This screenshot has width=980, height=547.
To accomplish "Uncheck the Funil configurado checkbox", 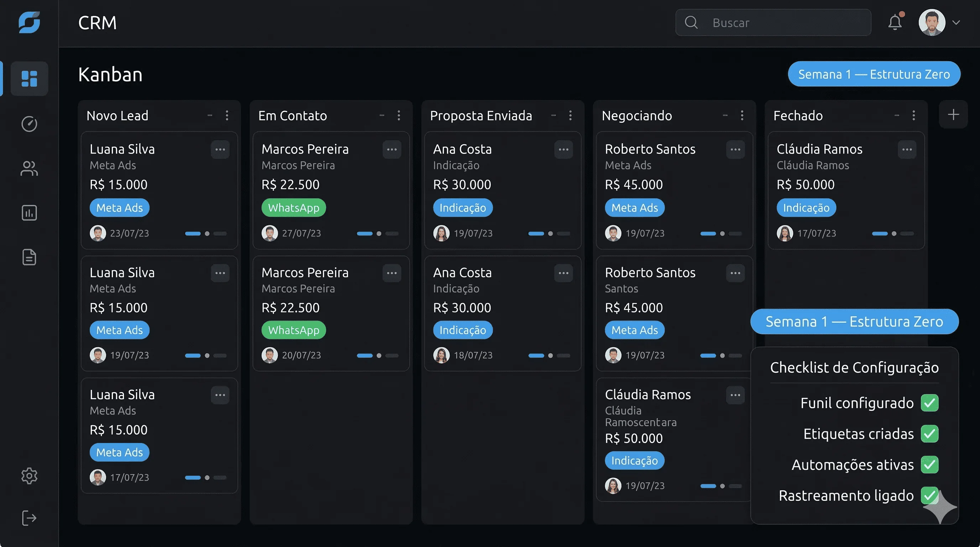I will coord(929,403).
